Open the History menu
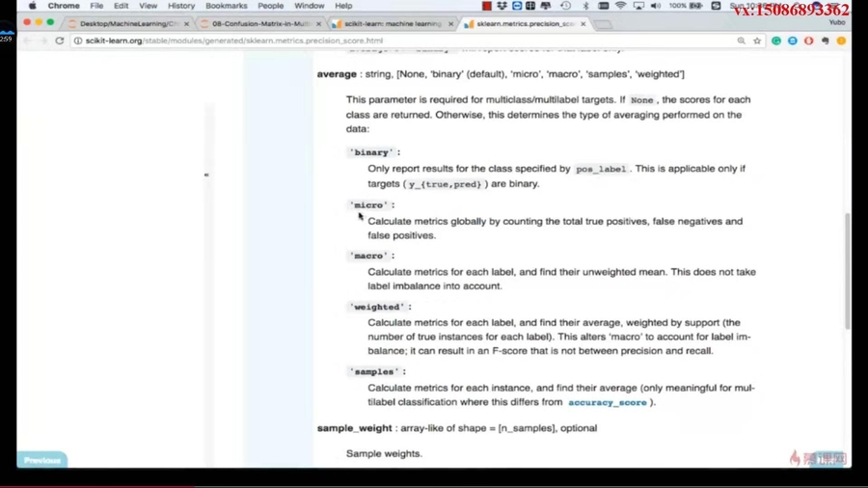868x488 pixels. [180, 6]
